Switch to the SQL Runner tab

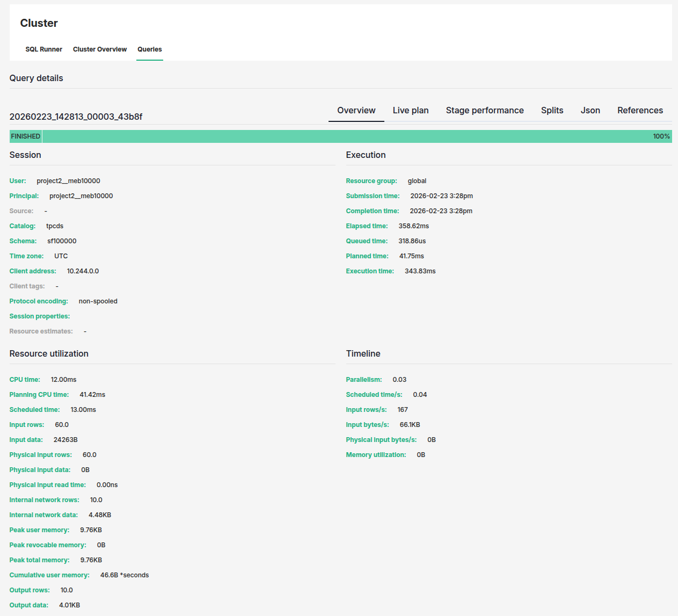click(x=43, y=49)
